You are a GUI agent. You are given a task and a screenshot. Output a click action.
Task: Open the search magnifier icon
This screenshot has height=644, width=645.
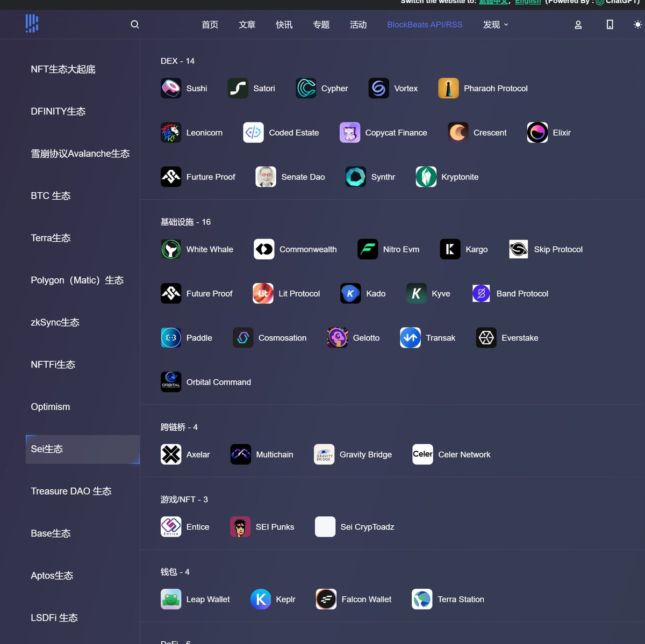point(135,24)
